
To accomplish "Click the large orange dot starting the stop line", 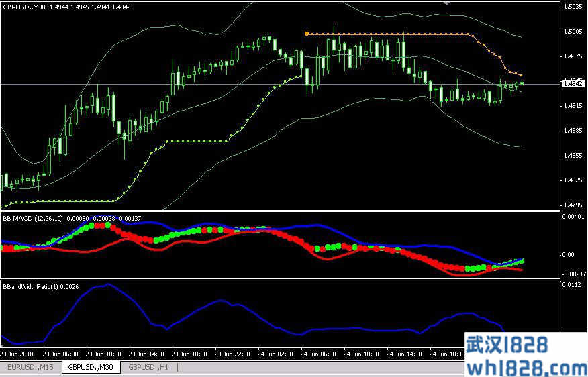I will 307,33.
